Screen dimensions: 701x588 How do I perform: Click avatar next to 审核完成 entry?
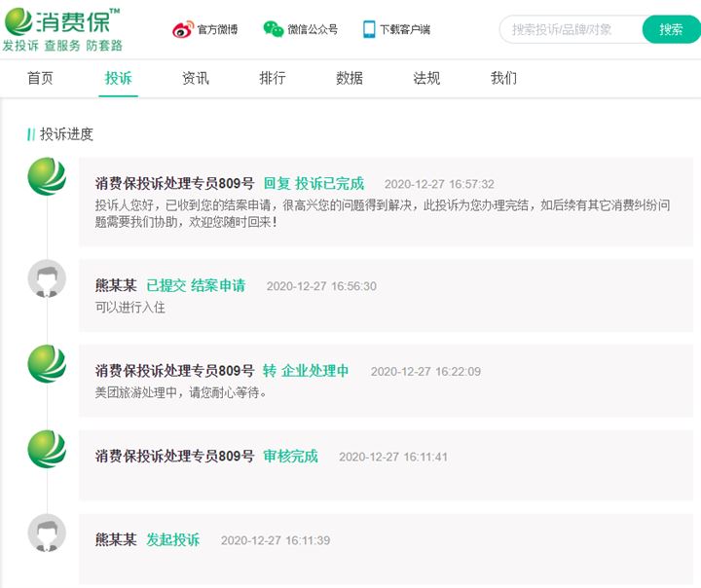[47, 449]
